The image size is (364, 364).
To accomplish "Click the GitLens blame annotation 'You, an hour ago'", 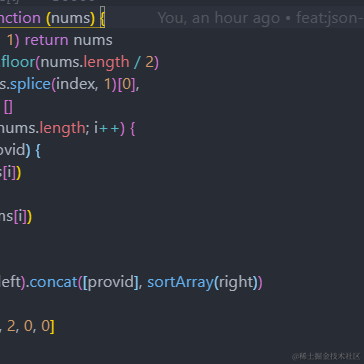I will pos(218,18).
